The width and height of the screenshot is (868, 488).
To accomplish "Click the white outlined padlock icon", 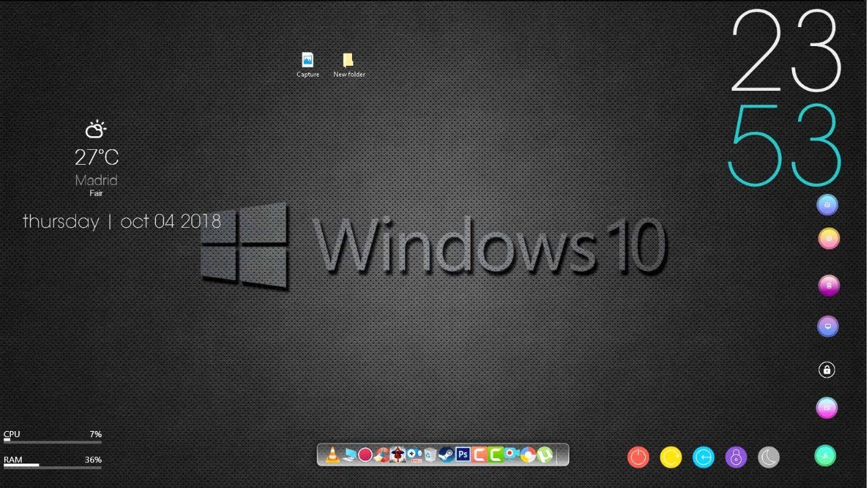I will [x=826, y=369].
